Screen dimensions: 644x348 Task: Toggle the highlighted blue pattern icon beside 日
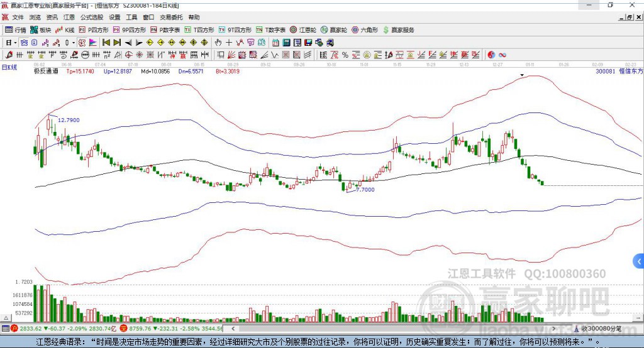tap(24, 43)
